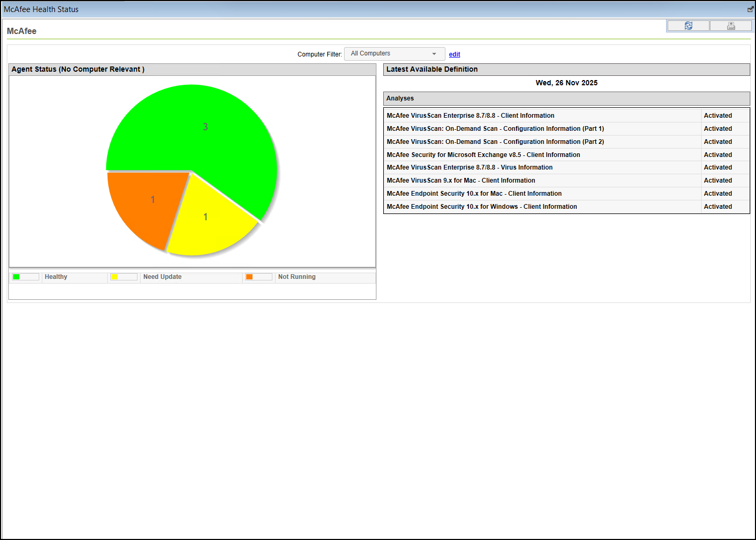Print the McAfee Health Status dashboard
The height and width of the screenshot is (540, 756).
pyautogui.click(x=730, y=25)
